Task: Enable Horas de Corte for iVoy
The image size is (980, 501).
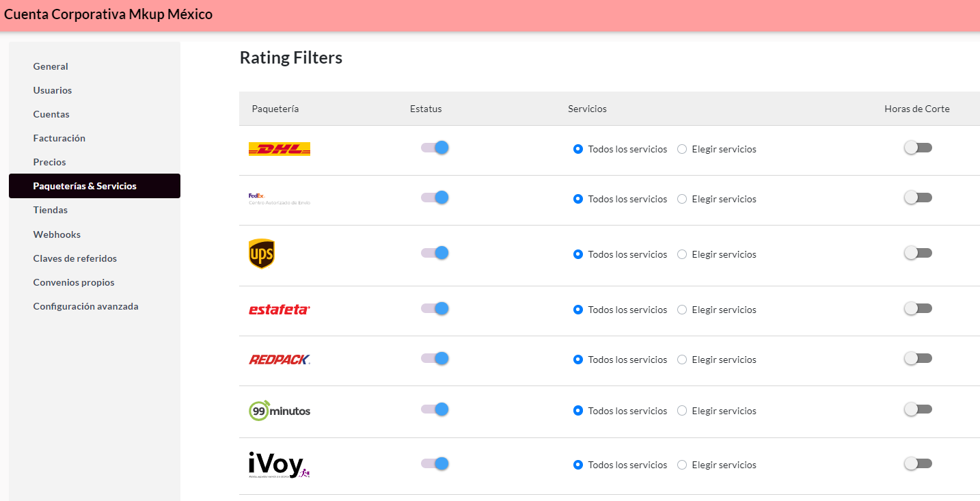Action: [918, 463]
